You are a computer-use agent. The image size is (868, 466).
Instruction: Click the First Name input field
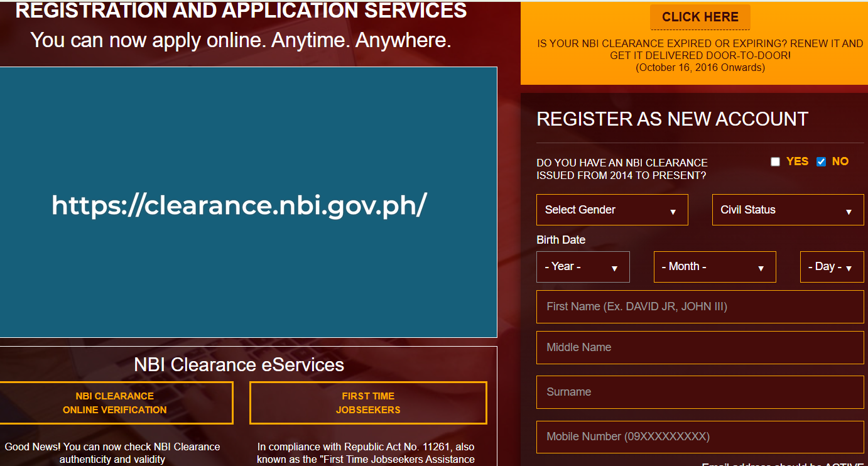pyautogui.click(x=700, y=306)
